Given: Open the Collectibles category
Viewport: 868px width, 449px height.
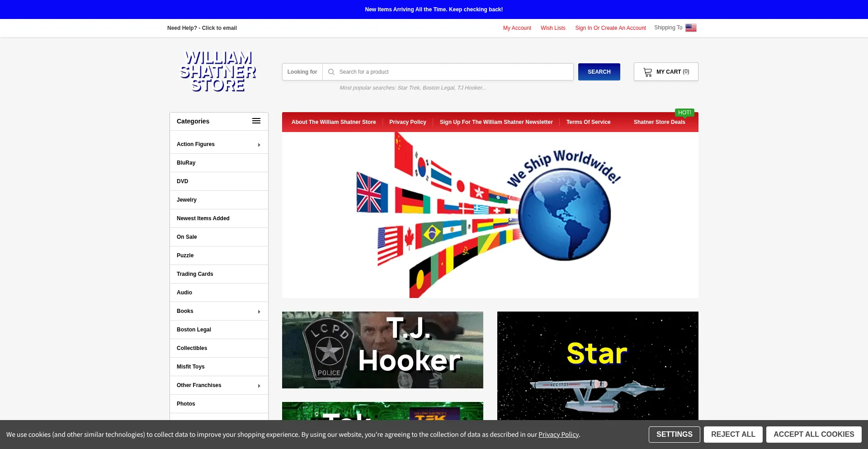Looking at the screenshot, I should pyautogui.click(x=219, y=348).
